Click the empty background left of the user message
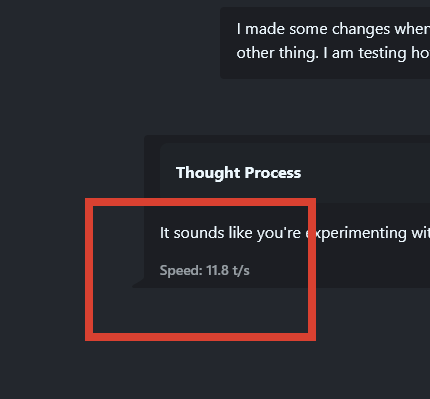This screenshot has height=399, width=430. (x=110, y=43)
